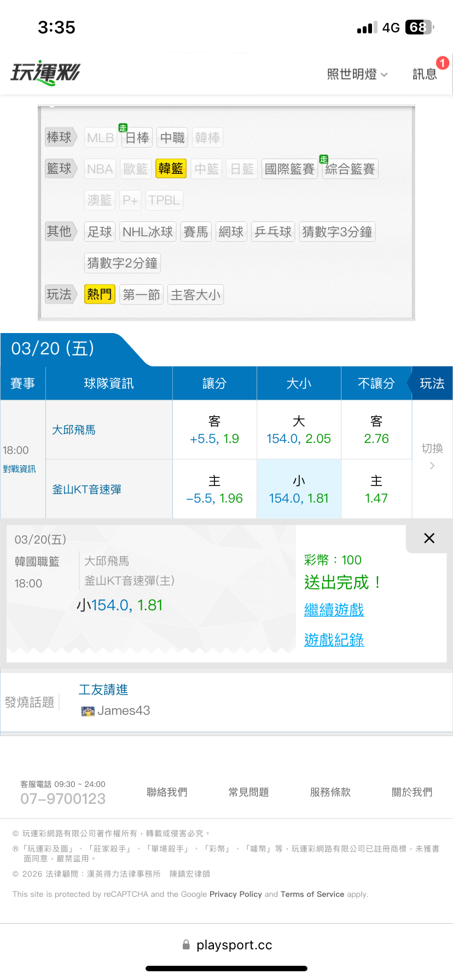This screenshot has width=453, height=980.
Task: Select the 熱門 play type
Action: coord(100,295)
